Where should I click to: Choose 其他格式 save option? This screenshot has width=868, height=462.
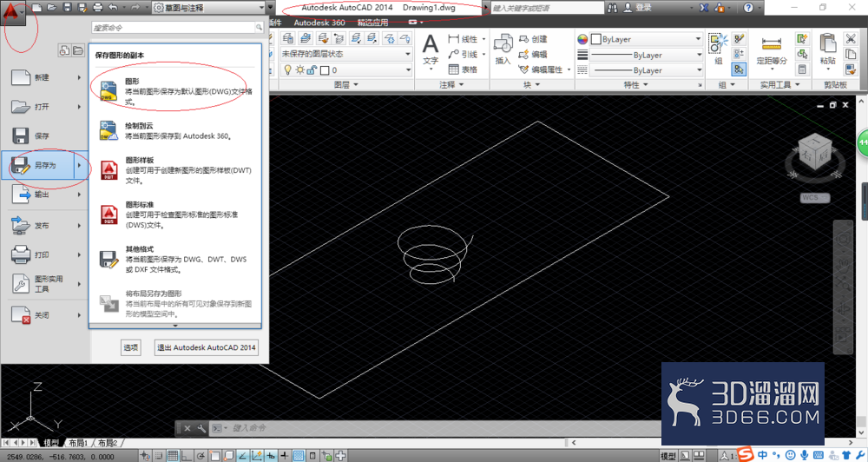[175, 260]
